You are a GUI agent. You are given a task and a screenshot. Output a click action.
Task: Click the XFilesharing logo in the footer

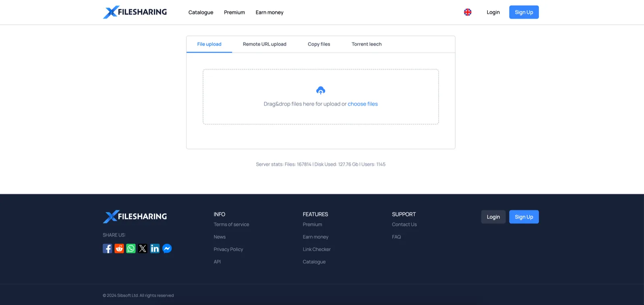pos(135,216)
